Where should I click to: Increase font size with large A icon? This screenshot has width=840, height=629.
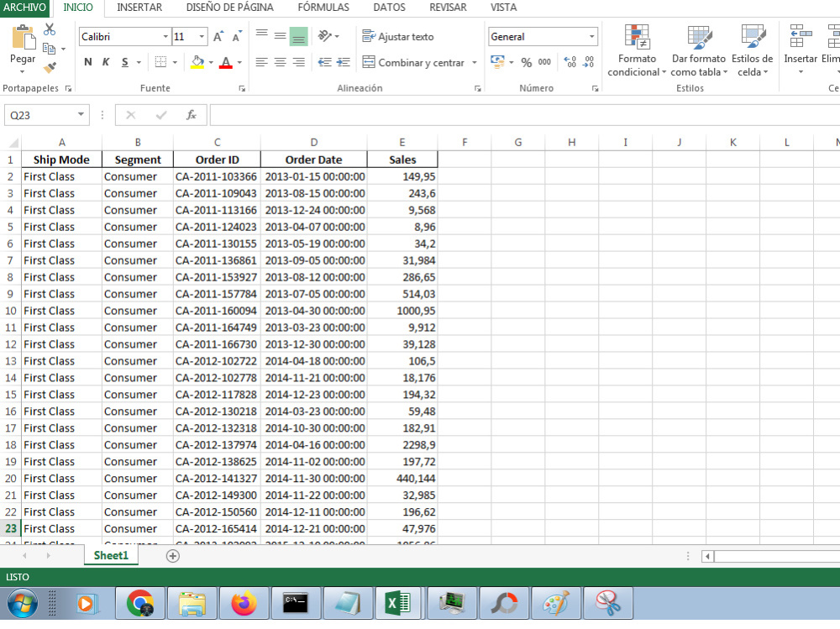(x=218, y=36)
